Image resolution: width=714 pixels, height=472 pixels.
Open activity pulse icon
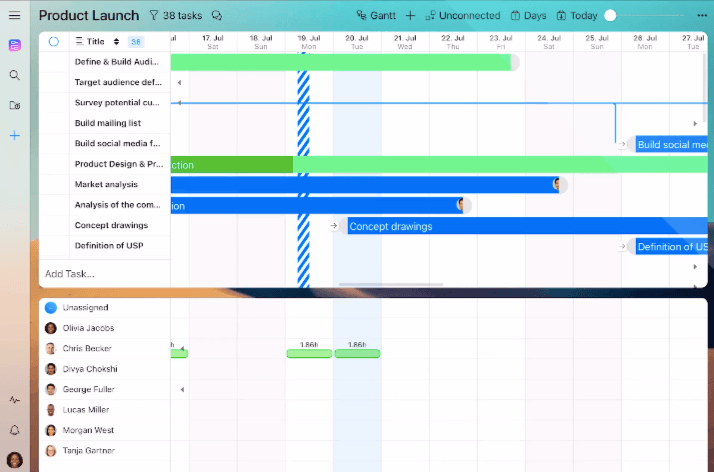[15, 400]
